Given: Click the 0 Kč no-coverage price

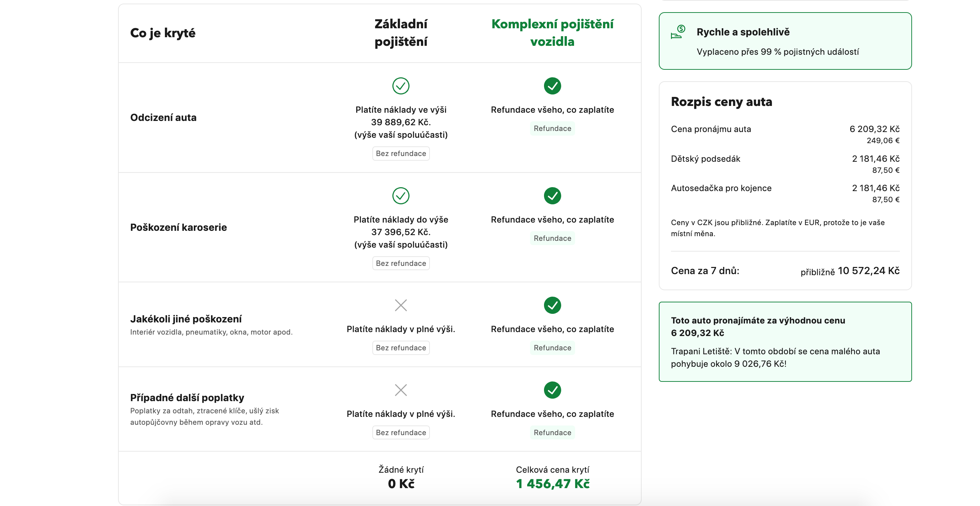Looking at the screenshot, I should [x=401, y=484].
